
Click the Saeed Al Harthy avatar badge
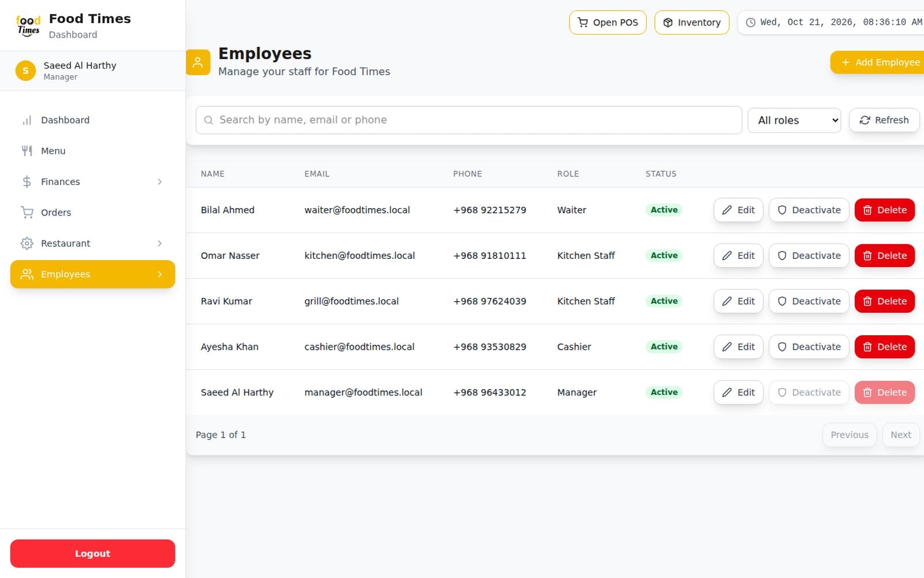click(25, 71)
